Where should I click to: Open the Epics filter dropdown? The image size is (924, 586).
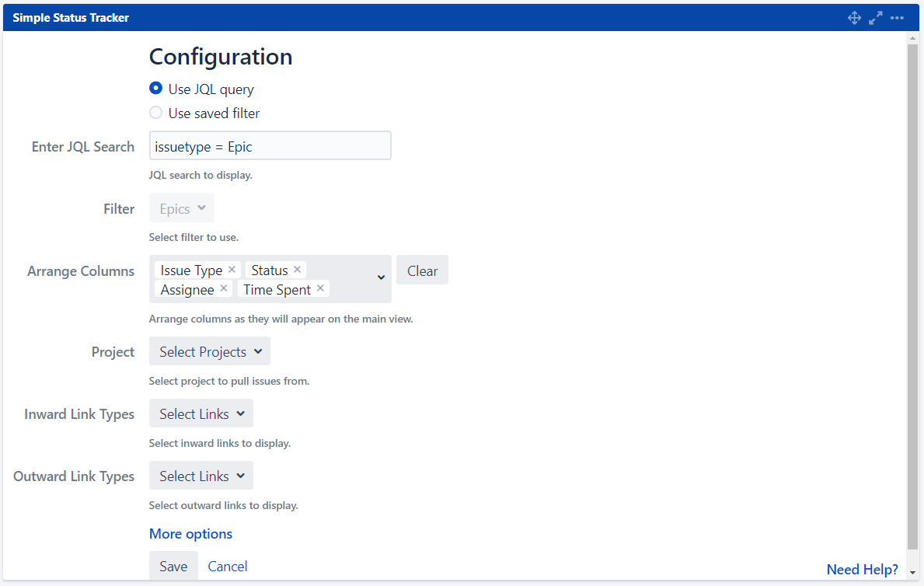[182, 208]
